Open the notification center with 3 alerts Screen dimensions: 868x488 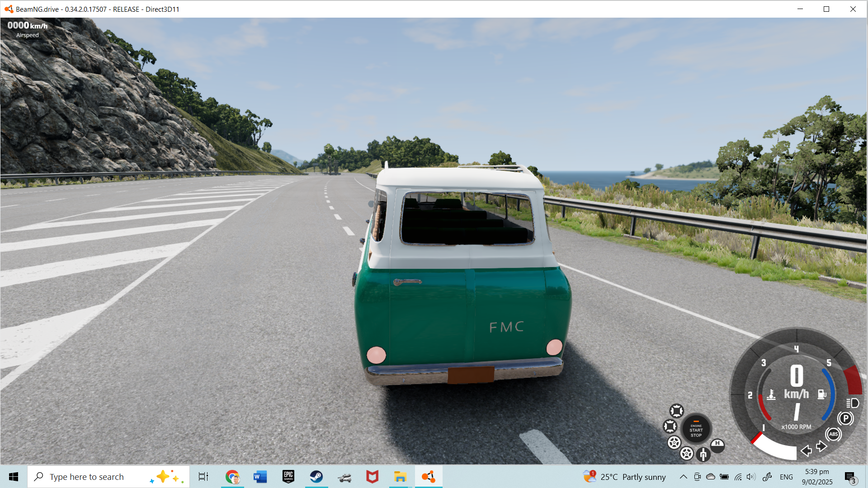click(851, 477)
